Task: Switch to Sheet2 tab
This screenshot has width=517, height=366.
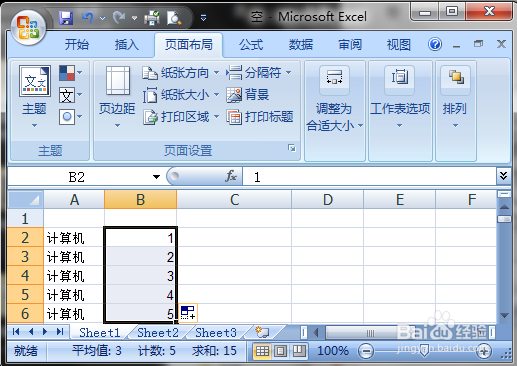Action: point(158,332)
